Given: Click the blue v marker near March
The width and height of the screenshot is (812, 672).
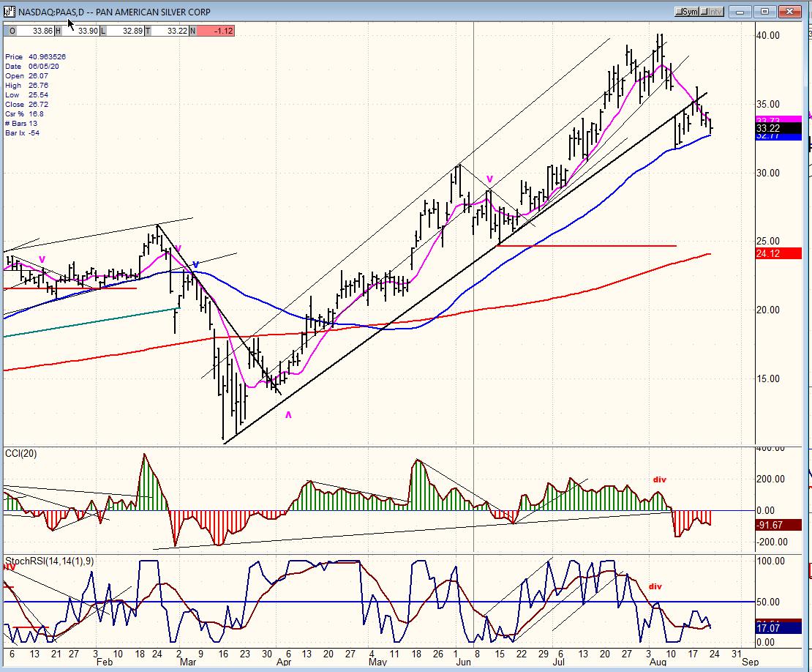Looking at the screenshot, I should pos(195,265).
